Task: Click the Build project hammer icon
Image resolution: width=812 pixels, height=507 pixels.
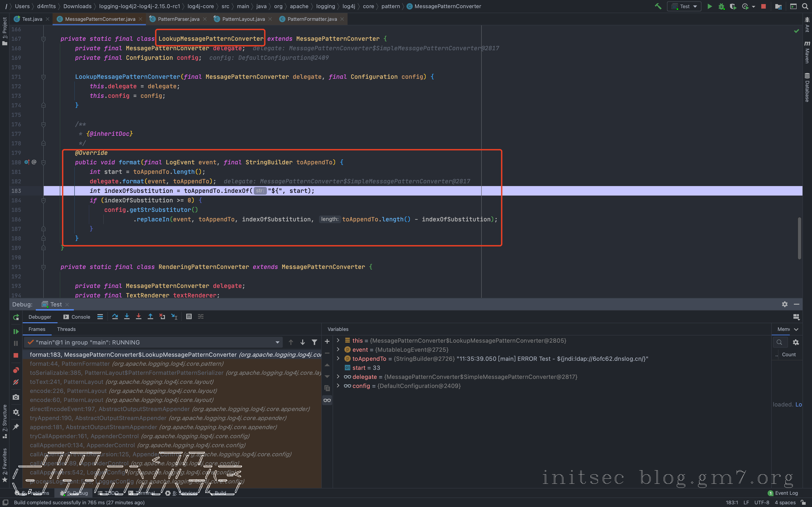Action: coord(658,6)
